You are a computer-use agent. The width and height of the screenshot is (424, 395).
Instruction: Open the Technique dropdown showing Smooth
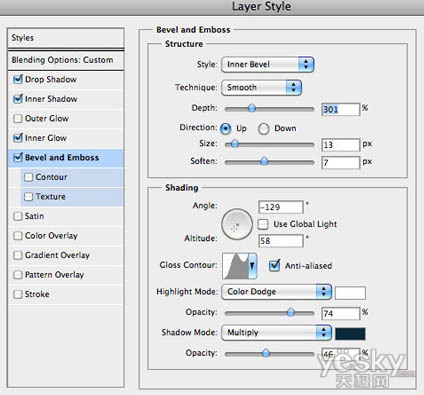click(261, 87)
